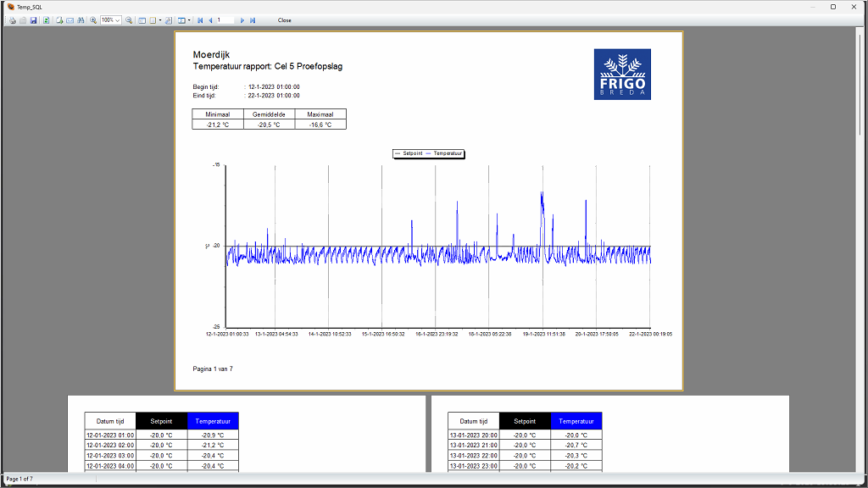Click the Temp_SQL app icon in title bar

(x=10, y=7)
